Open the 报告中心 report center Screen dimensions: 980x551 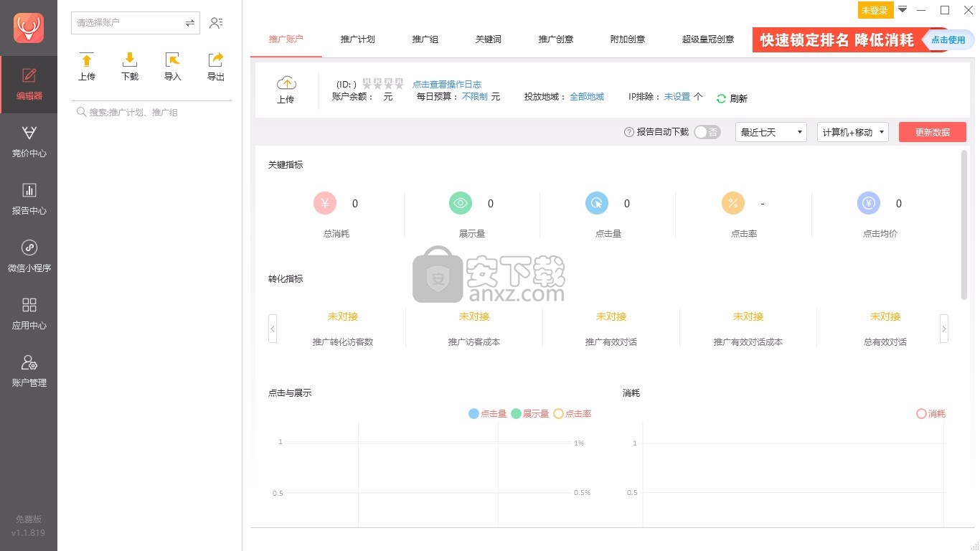point(29,199)
